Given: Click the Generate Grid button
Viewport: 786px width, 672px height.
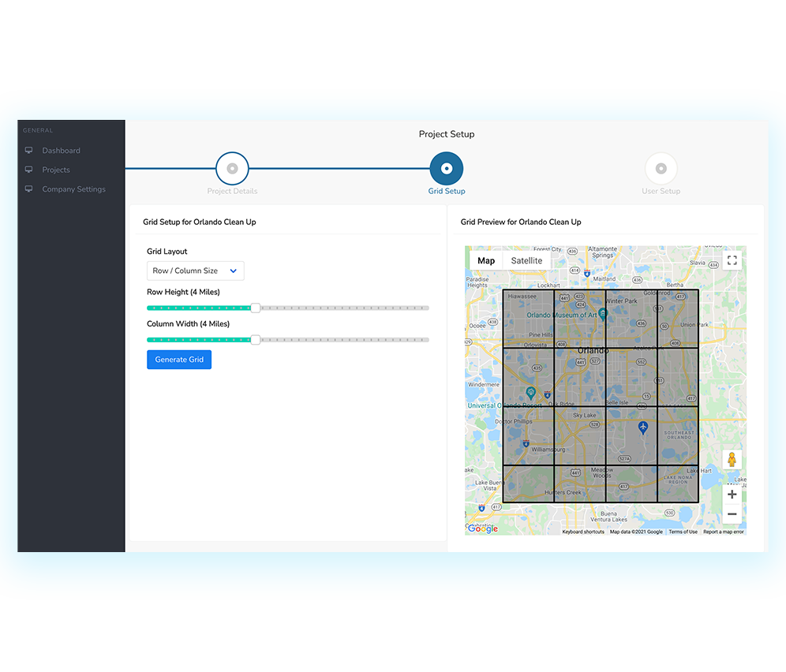Looking at the screenshot, I should pos(179,360).
